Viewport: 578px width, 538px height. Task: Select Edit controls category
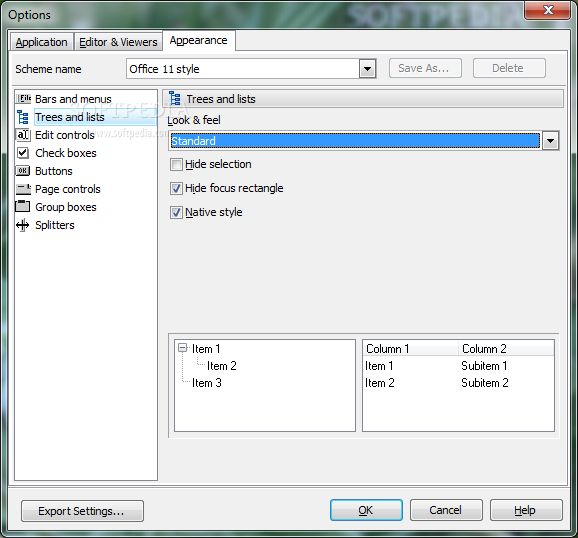click(65, 135)
